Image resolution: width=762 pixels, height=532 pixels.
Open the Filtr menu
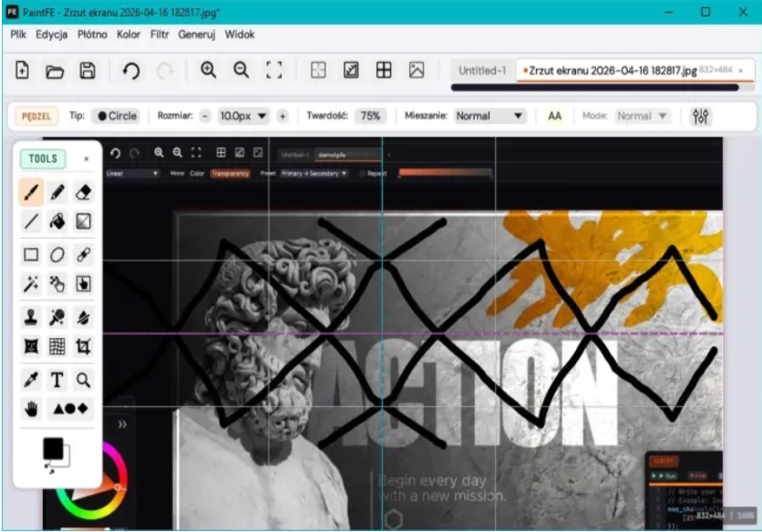pos(160,35)
